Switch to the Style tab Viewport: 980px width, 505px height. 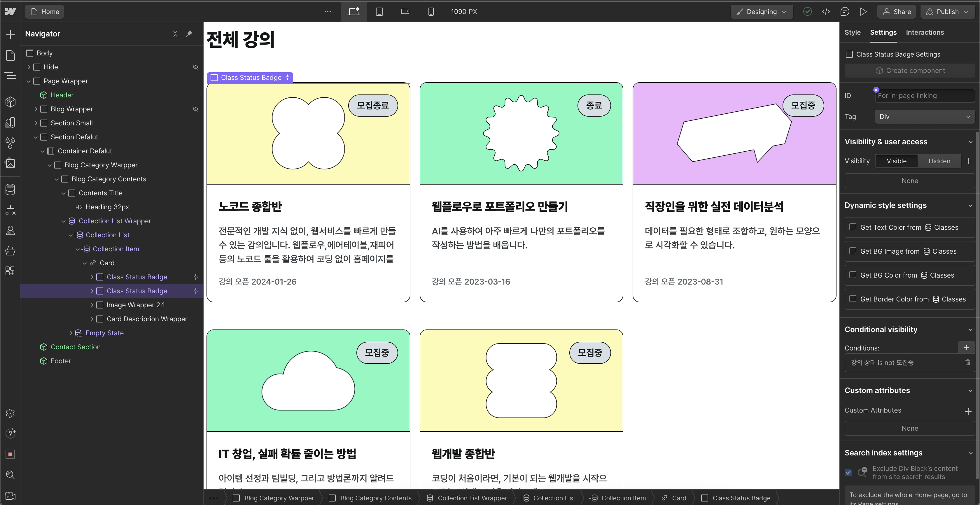click(853, 32)
